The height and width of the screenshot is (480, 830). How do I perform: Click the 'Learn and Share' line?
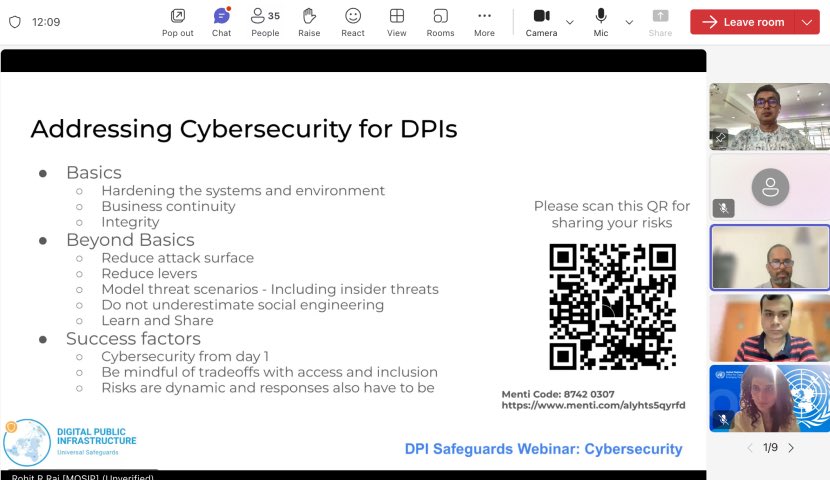[x=157, y=321]
